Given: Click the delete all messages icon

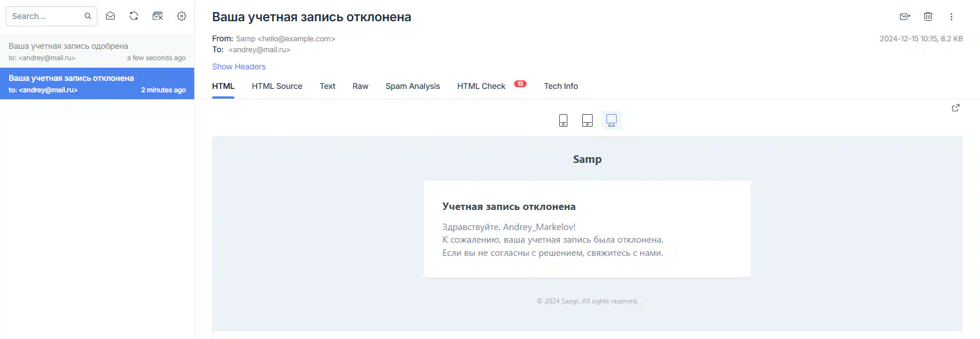Looking at the screenshot, I should click(158, 16).
